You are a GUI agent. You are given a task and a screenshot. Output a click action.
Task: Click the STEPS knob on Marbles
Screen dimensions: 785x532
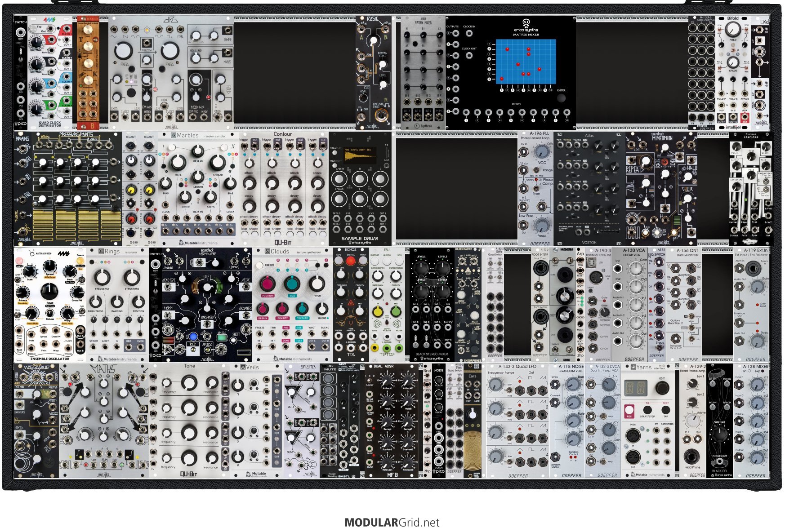pyautogui.click(x=210, y=197)
